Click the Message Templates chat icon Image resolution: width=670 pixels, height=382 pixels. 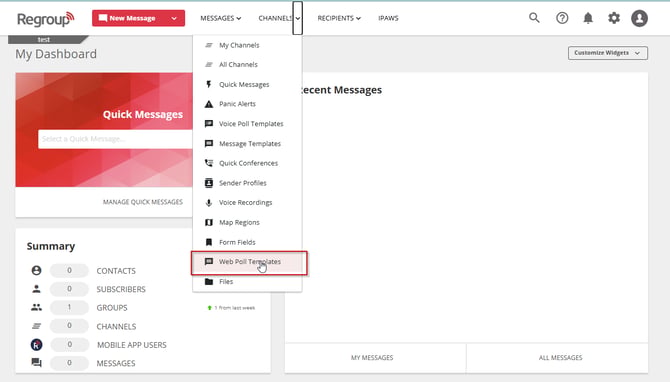click(209, 144)
